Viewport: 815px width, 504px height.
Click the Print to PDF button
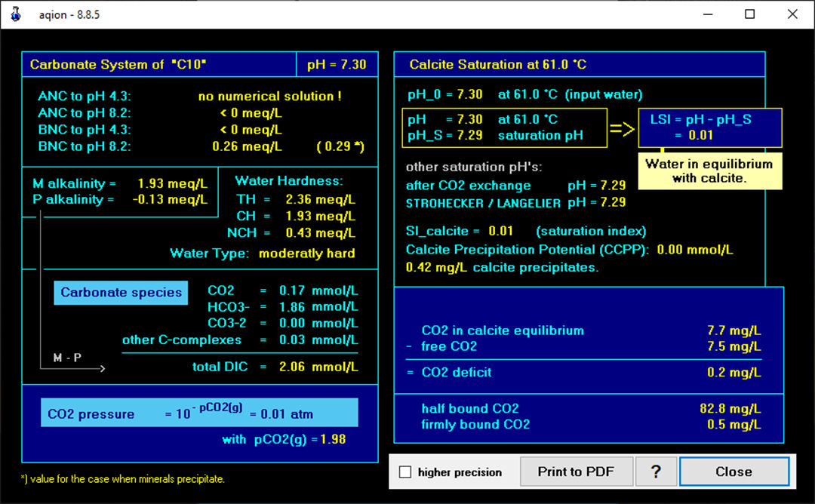coord(576,472)
